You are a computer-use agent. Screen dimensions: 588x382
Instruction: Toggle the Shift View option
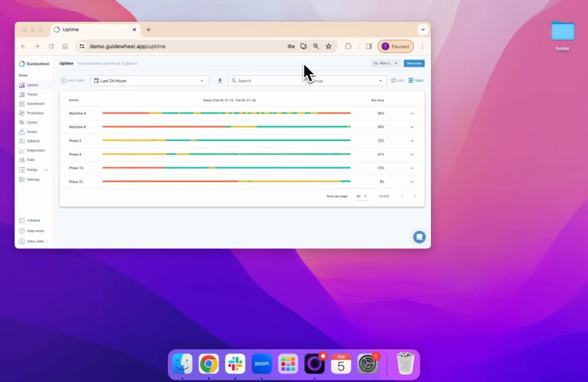click(x=72, y=81)
